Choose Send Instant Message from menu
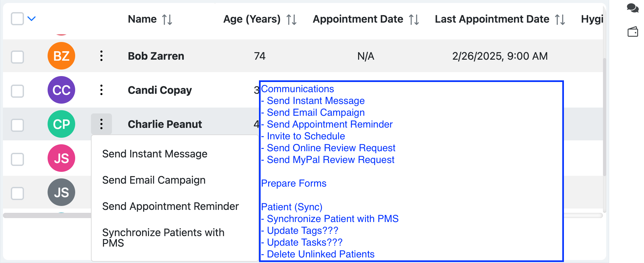Viewport: 644px width, 263px height. tap(155, 154)
